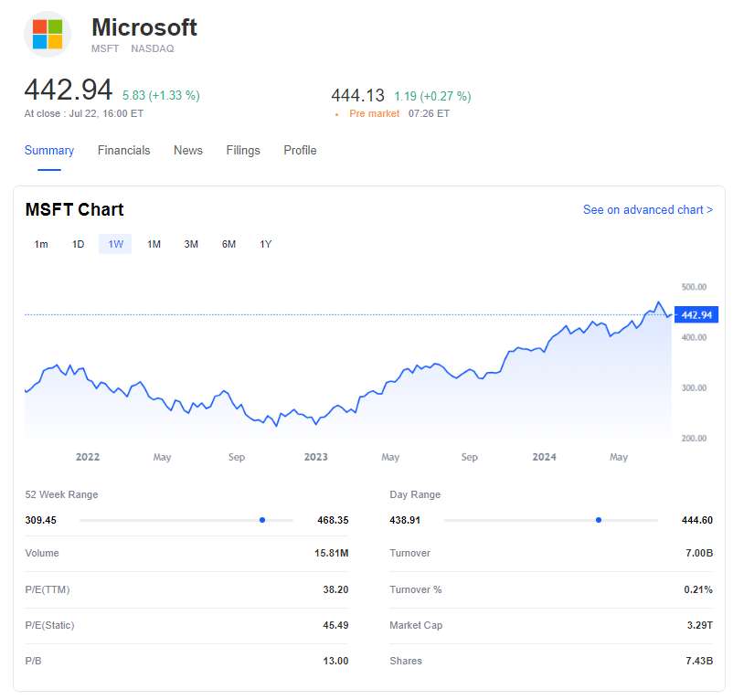
Task: Click the MSFT Chart heading
Action: [74, 210]
